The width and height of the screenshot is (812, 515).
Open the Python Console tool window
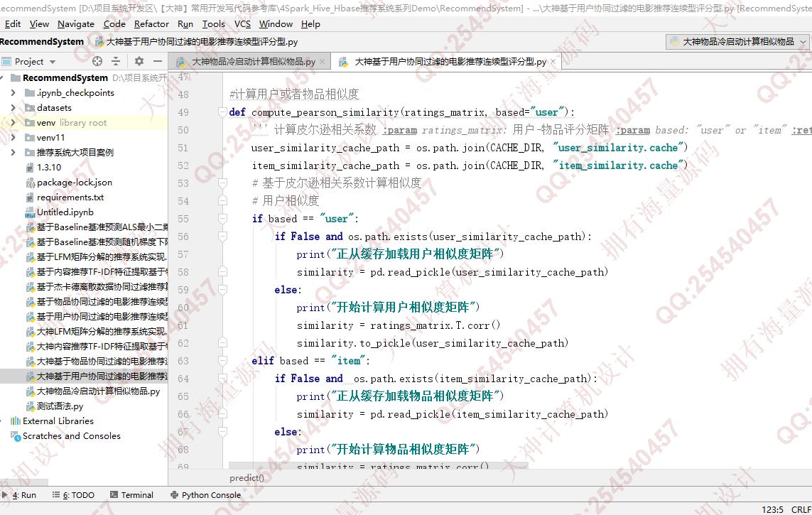pos(205,495)
